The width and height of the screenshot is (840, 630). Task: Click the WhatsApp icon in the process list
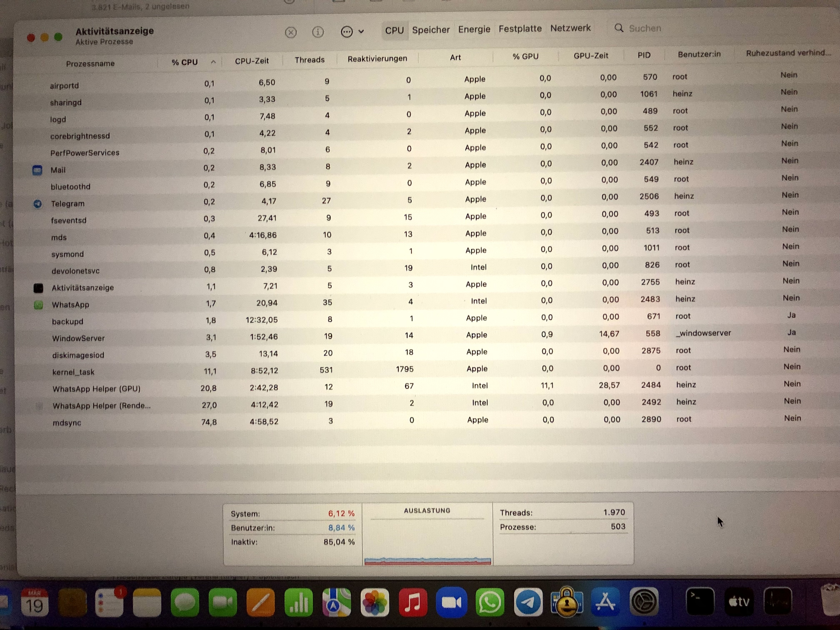pos(38,305)
